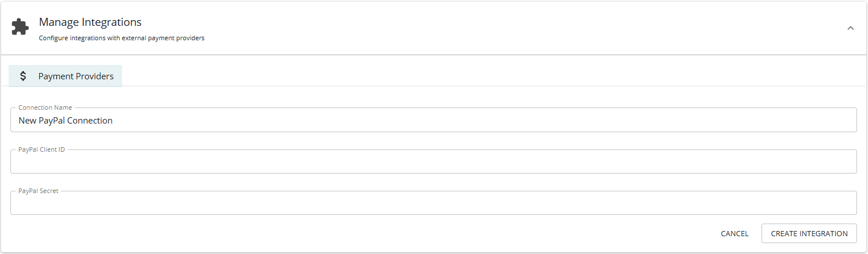868x254 pixels.
Task: Click the Create Integration button
Action: (809, 233)
